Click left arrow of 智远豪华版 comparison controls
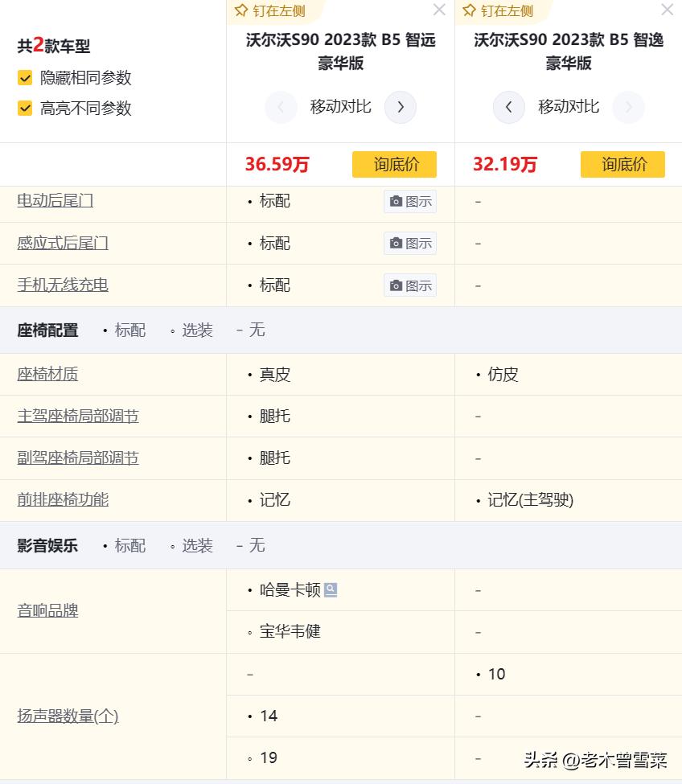The width and height of the screenshot is (682, 784). 281,107
